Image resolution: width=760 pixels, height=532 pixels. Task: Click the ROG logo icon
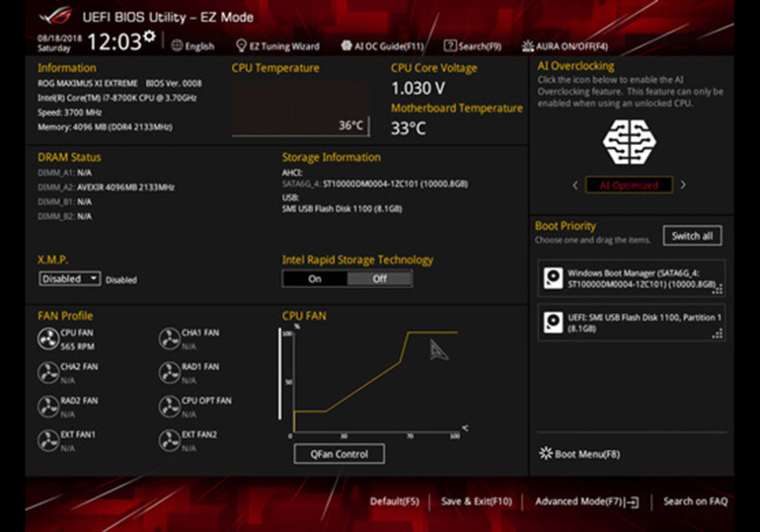[x=56, y=16]
